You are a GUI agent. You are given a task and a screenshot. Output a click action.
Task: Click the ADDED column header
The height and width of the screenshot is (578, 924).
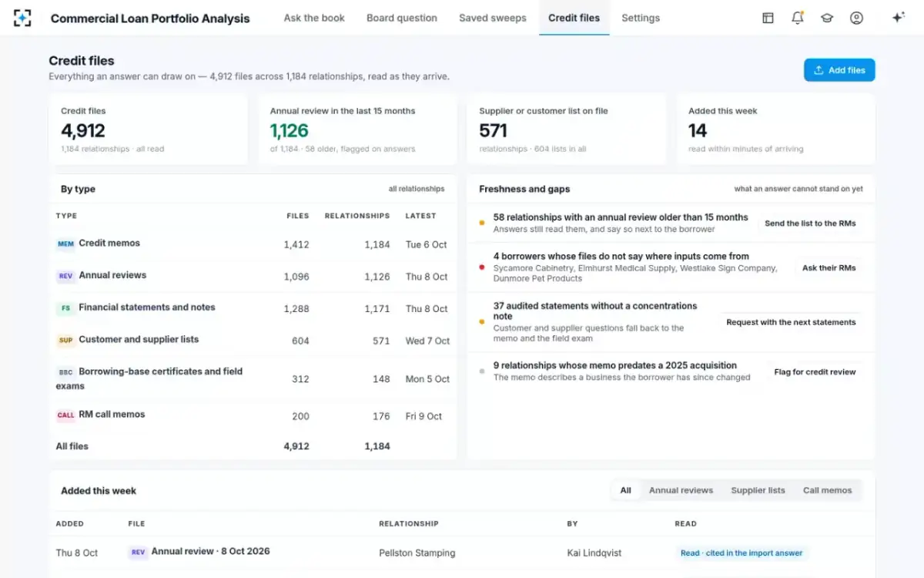coord(69,523)
